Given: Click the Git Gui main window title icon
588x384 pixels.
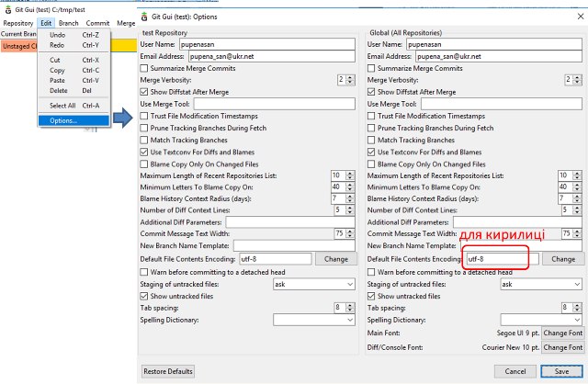Looking at the screenshot, I should [7, 8].
